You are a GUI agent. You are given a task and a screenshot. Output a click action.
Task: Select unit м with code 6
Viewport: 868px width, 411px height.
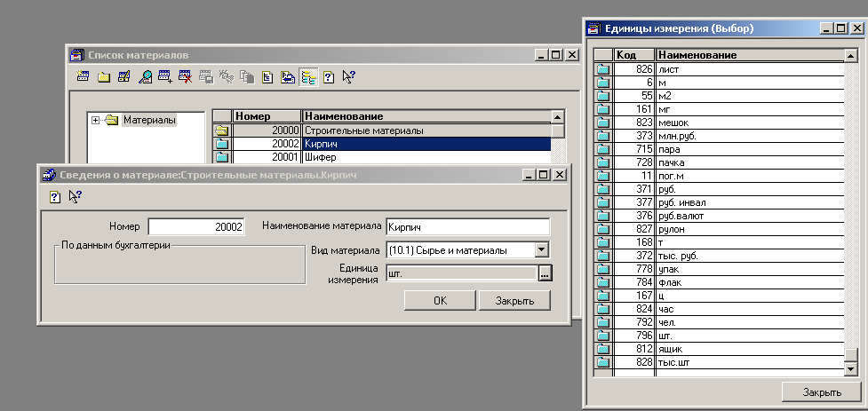(729, 83)
